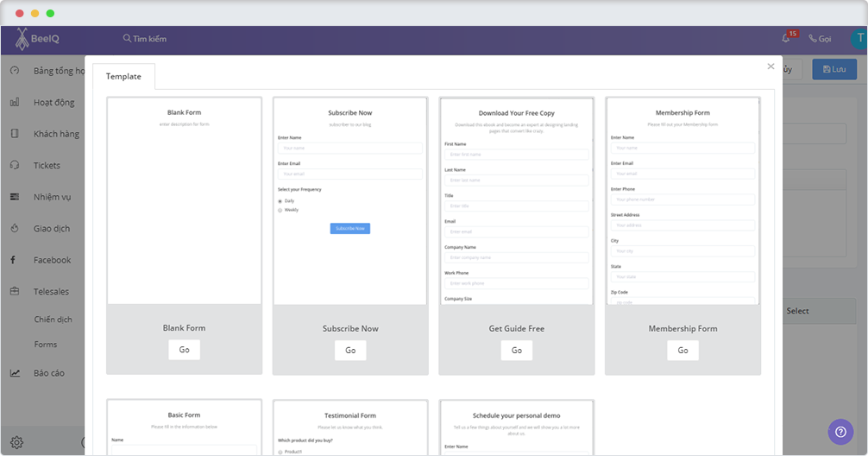868x456 pixels.
Task: Click the BeeIQ logo
Action: [37, 39]
